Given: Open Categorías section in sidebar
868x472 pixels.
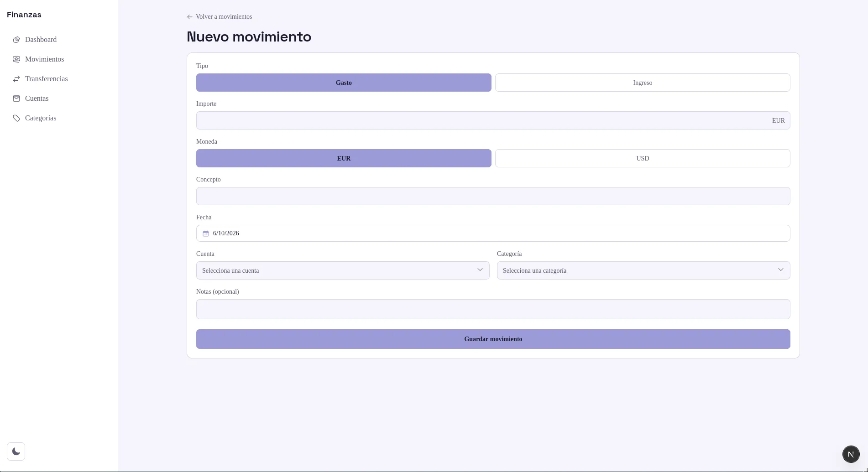Looking at the screenshot, I should click(59, 118).
